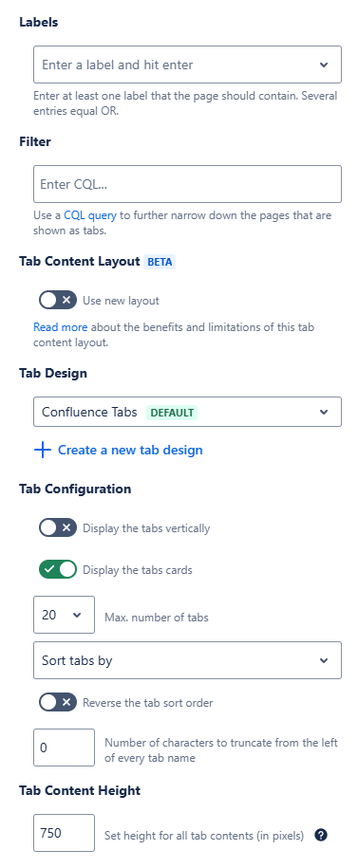The width and height of the screenshot is (358, 868).
Task: Click the Sort tabs by chevron arrow
Action: [x=324, y=660]
